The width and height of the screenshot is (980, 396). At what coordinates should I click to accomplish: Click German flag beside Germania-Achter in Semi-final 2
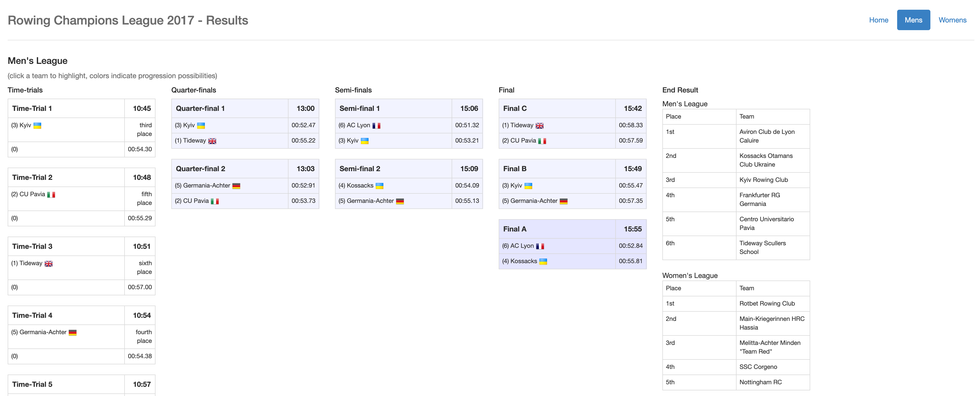[400, 201]
